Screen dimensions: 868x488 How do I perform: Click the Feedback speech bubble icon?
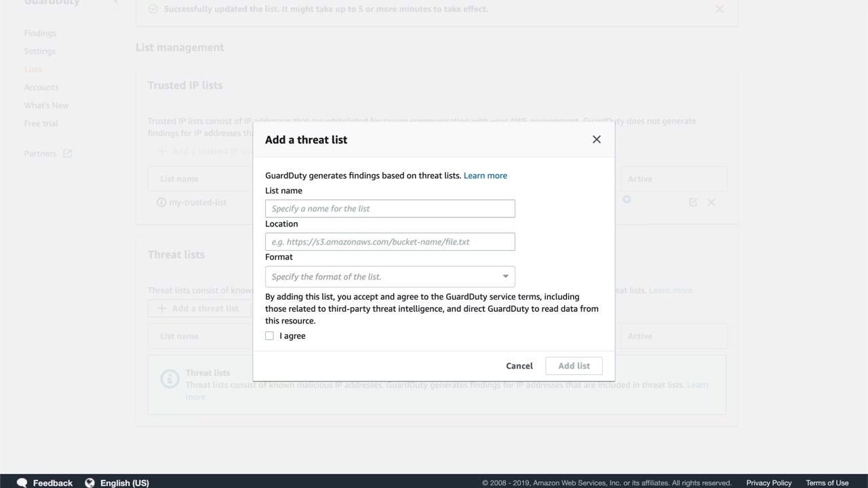pyautogui.click(x=22, y=483)
